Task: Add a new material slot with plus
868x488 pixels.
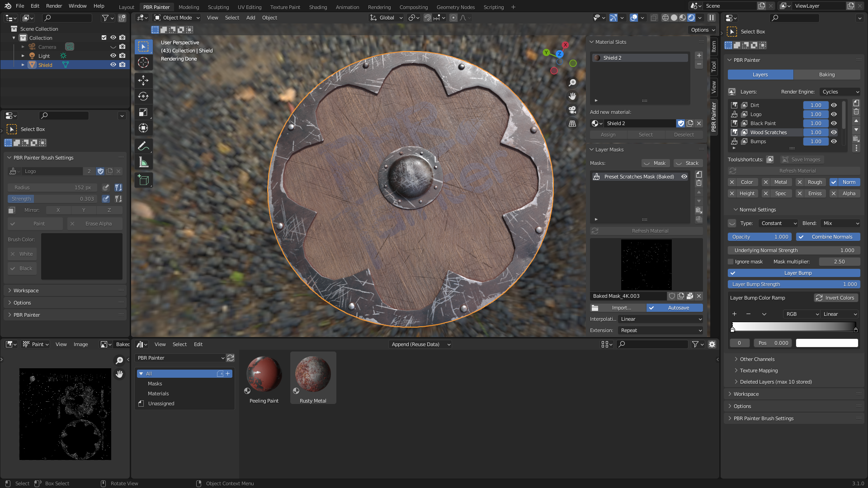Action: point(699,56)
